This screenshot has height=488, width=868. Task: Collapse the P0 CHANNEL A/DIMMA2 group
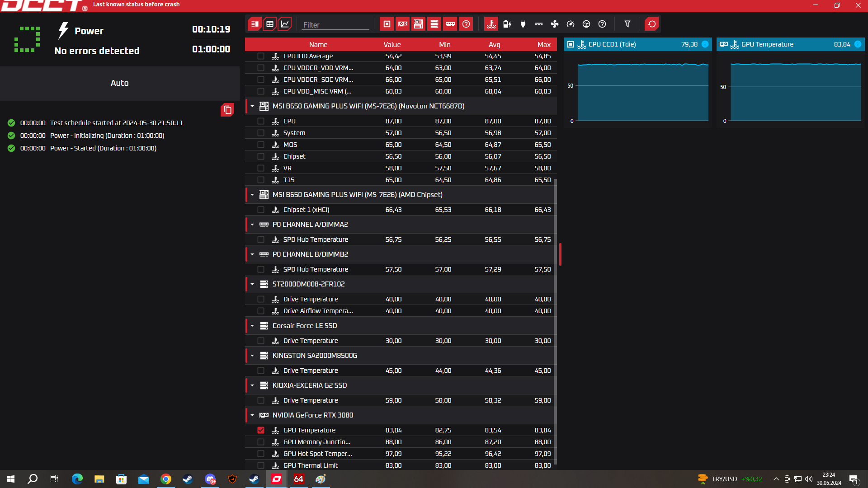252,225
